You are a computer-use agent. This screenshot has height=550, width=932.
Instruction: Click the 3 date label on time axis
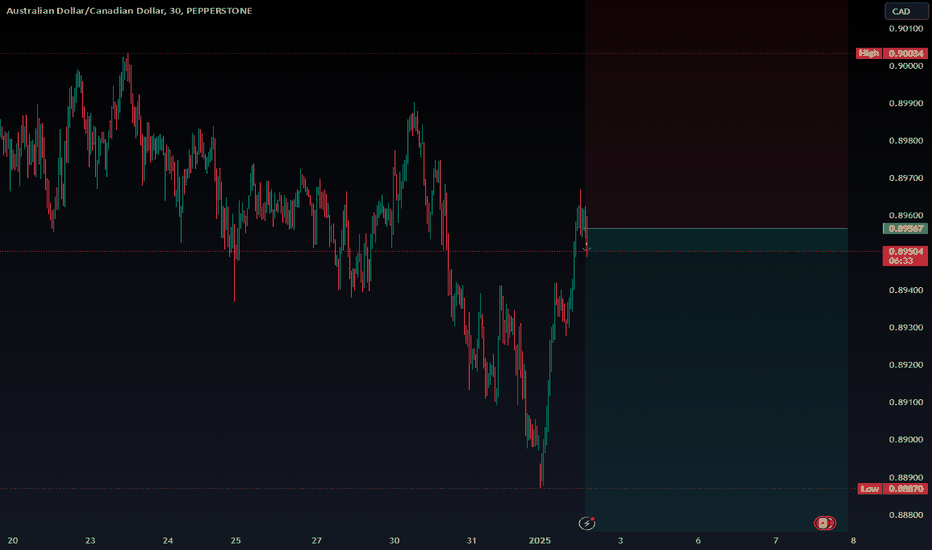point(621,540)
